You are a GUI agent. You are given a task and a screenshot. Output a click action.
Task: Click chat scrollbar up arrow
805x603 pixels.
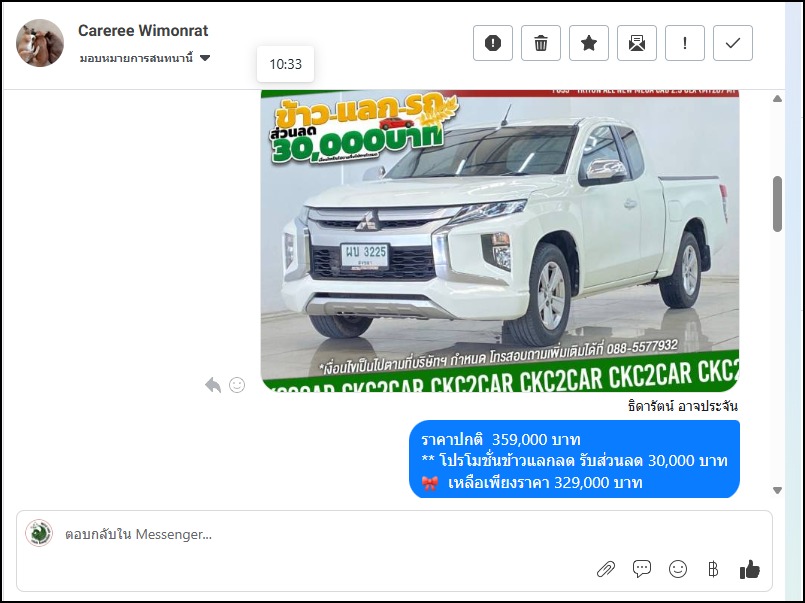tap(777, 99)
